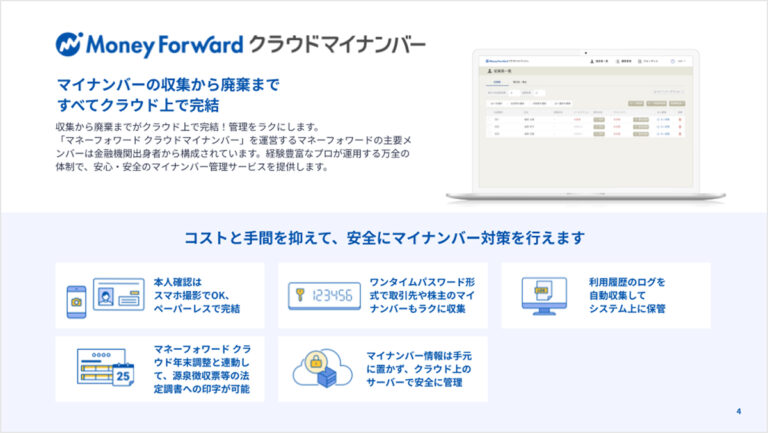Viewport: 768px width, 433px height.
Task: Click the monitor with log file icon
Action: [544, 296]
